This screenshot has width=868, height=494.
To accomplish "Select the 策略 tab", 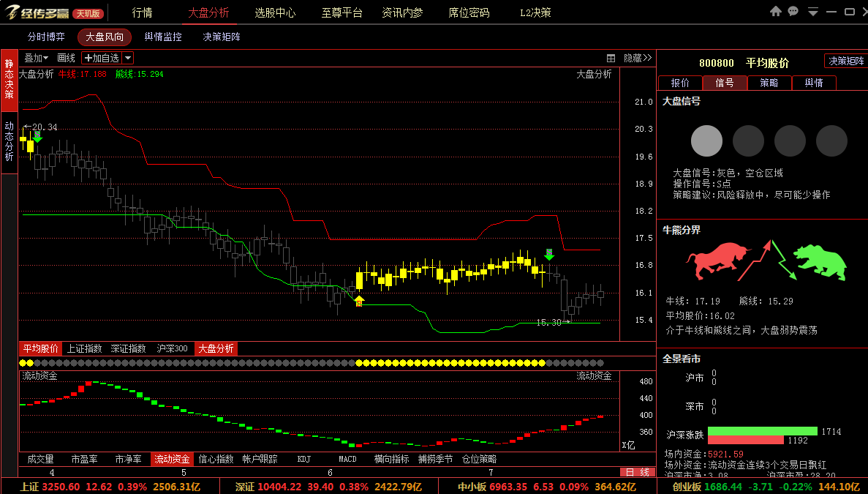I will pos(769,83).
